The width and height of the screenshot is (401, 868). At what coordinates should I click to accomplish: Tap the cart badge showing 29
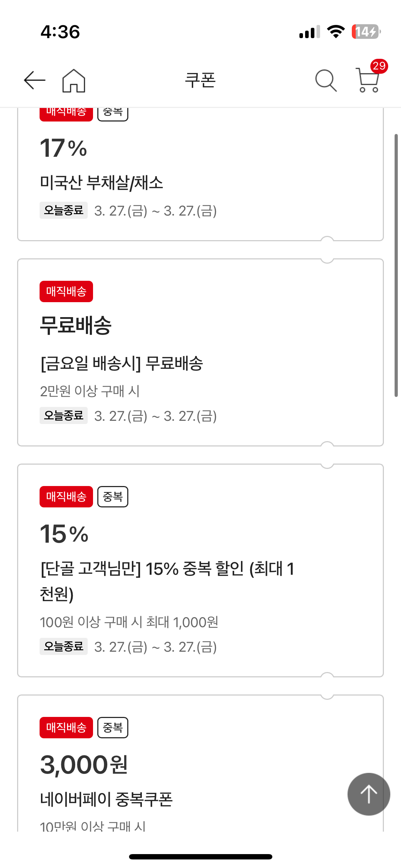tap(379, 66)
